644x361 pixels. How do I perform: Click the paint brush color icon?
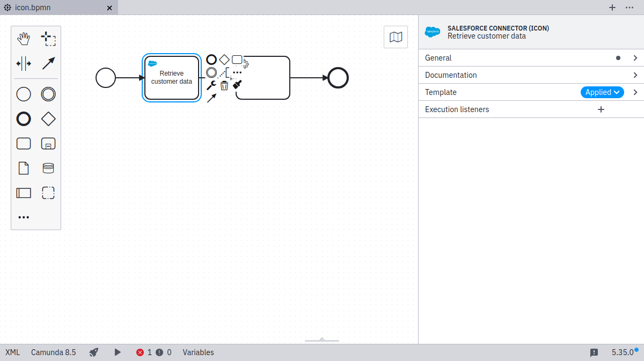237,85
